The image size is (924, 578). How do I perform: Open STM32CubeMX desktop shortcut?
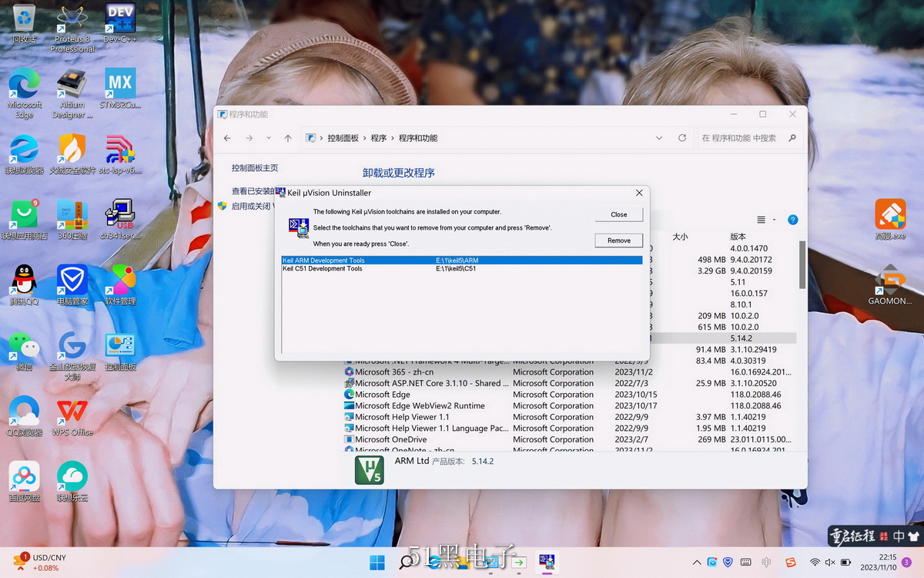(120, 88)
